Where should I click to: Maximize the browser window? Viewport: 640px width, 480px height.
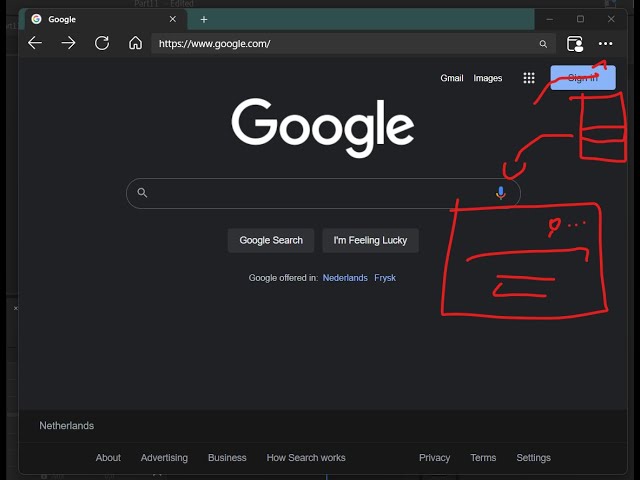pyautogui.click(x=580, y=19)
